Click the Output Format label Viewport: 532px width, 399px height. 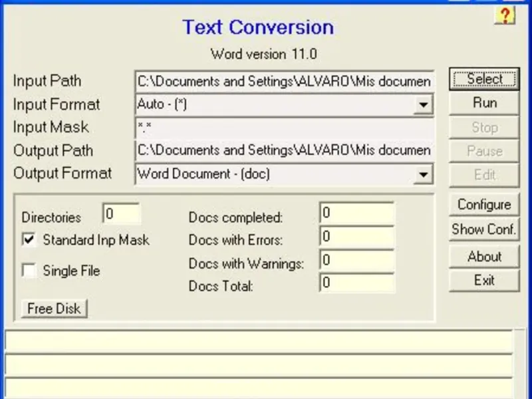(63, 174)
